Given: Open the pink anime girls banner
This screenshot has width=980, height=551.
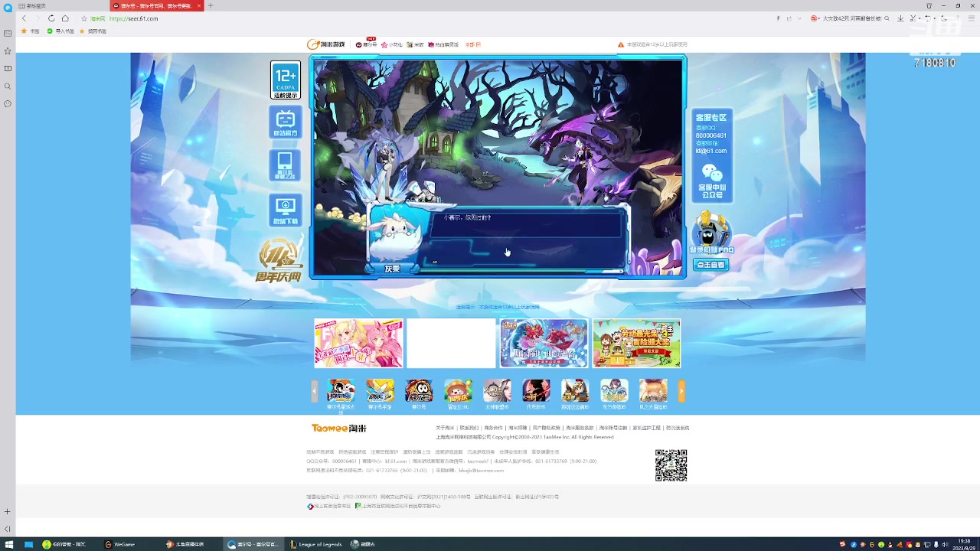Looking at the screenshot, I should tap(358, 343).
